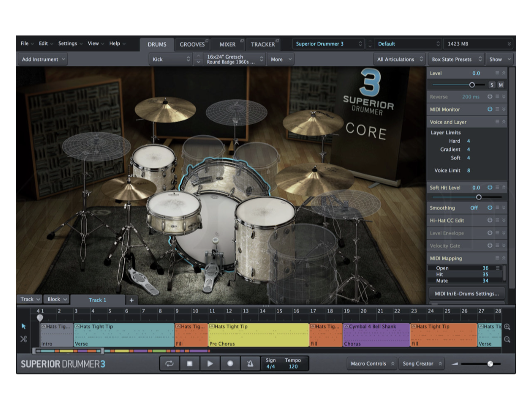Solo the instrument with the S button

[492, 85]
